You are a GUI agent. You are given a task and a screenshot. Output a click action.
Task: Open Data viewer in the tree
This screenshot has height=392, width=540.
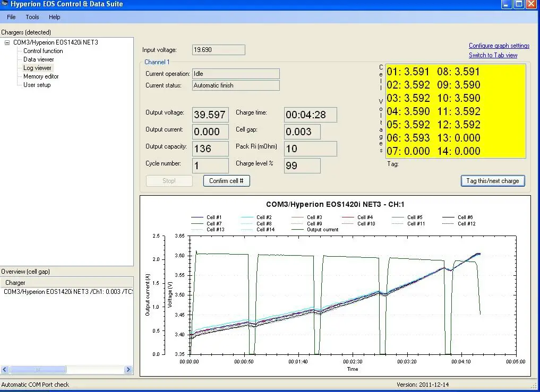[x=39, y=59]
